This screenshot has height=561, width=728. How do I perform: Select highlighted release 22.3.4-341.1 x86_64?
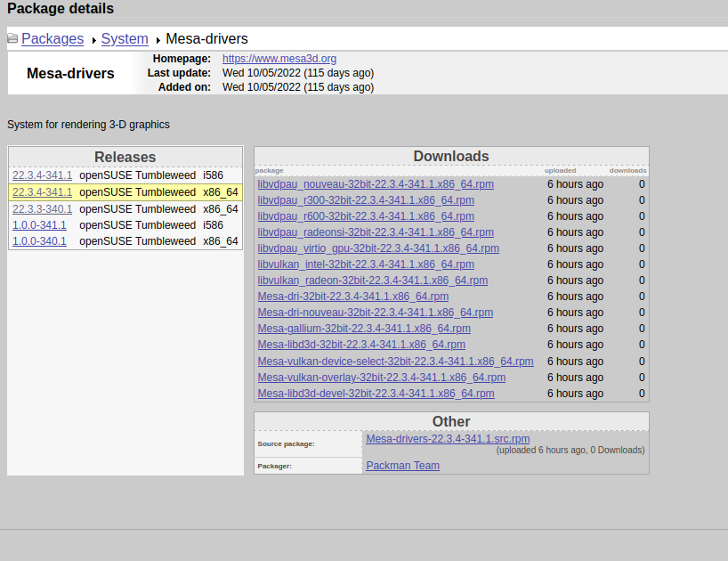pos(42,192)
